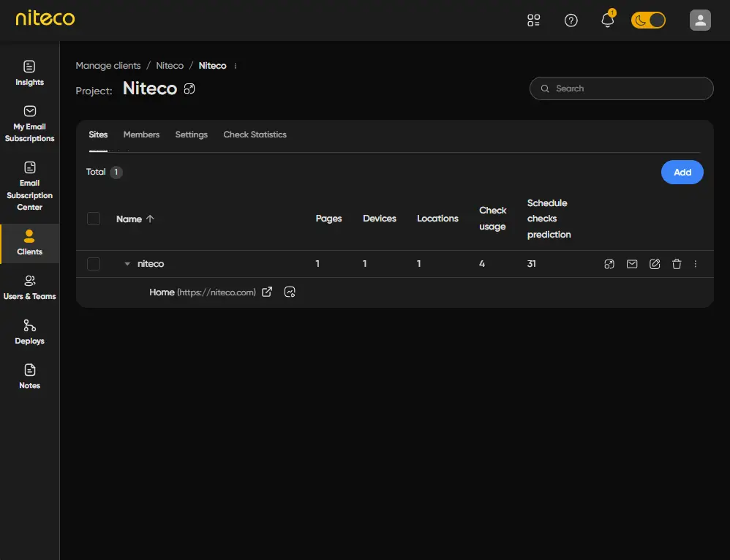
Task: Click Schedule checks prediction header
Action: point(549,219)
